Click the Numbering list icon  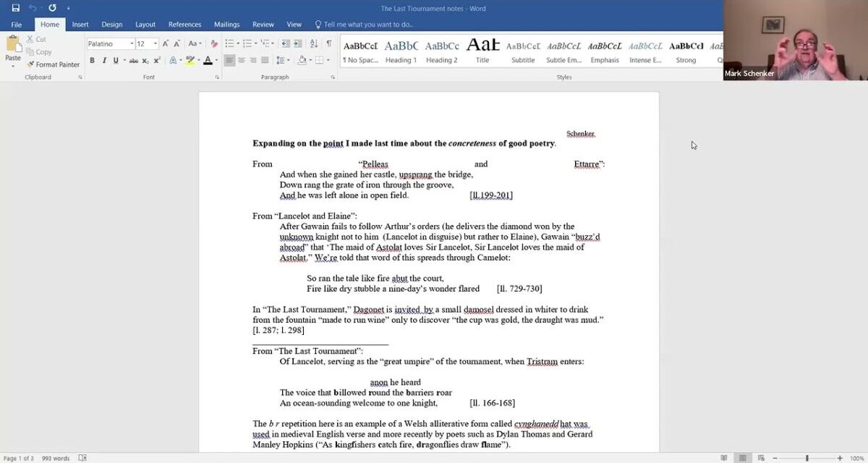coord(249,43)
